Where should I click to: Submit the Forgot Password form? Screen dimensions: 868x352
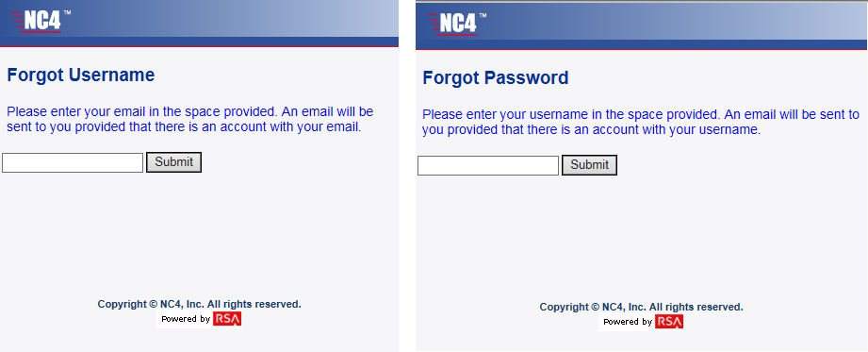[x=590, y=165]
